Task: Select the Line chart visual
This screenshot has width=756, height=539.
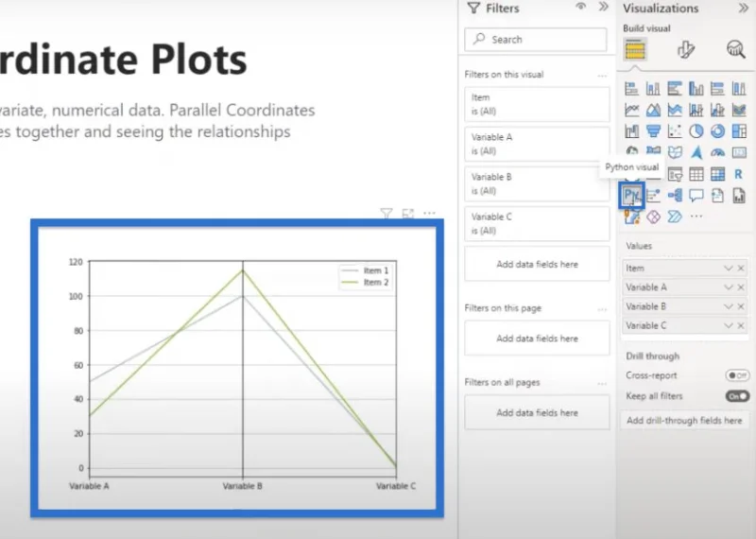Action: [631, 110]
